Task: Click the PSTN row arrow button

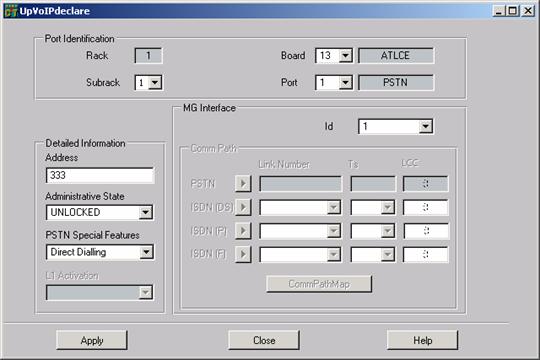Action: [243, 183]
